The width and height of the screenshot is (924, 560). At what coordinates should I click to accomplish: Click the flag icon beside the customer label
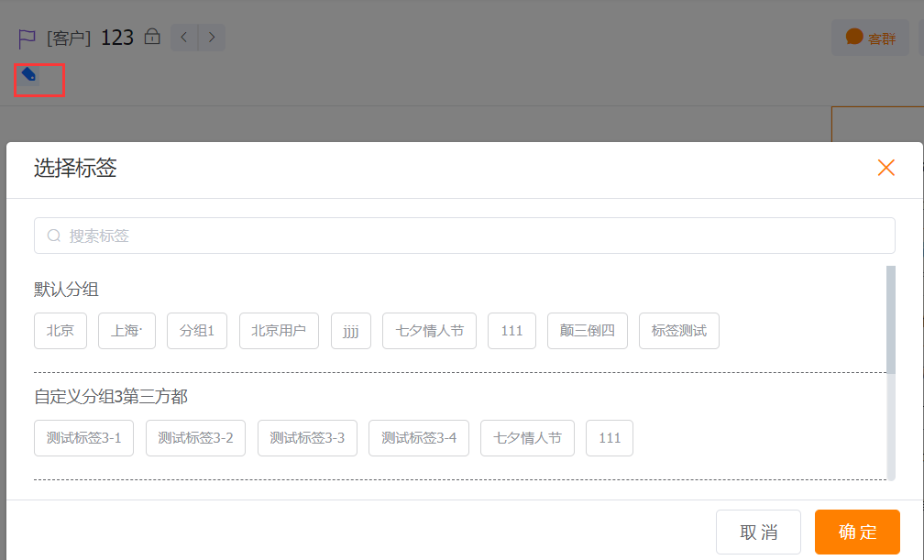pos(27,38)
